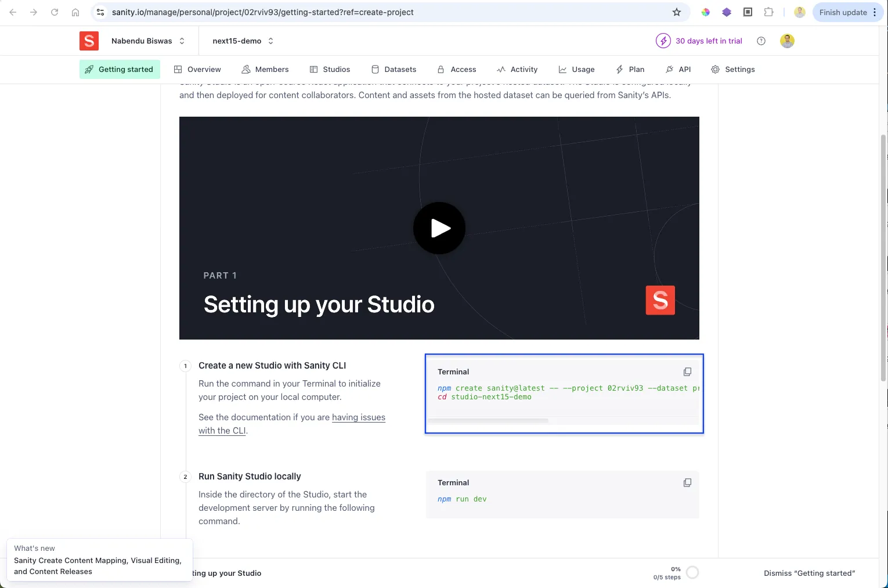Switch to the Activity tab
The width and height of the screenshot is (888, 588).
(517, 69)
